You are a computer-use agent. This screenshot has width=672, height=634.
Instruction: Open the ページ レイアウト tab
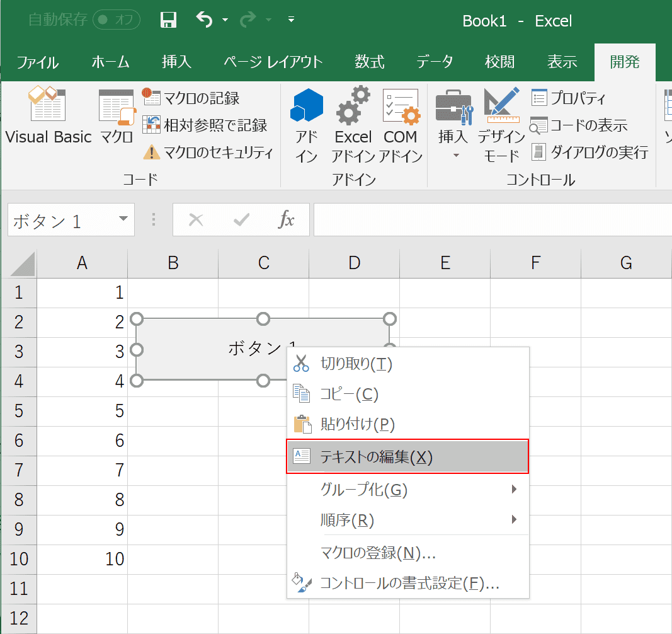[x=273, y=62]
